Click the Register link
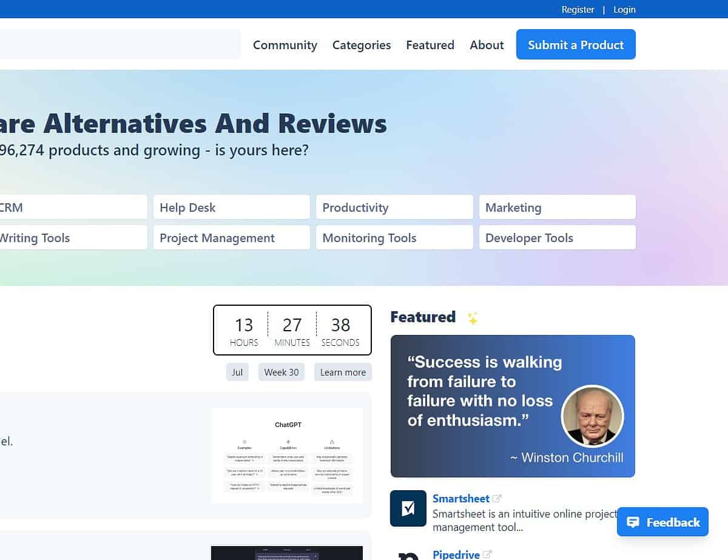 click(x=578, y=10)
